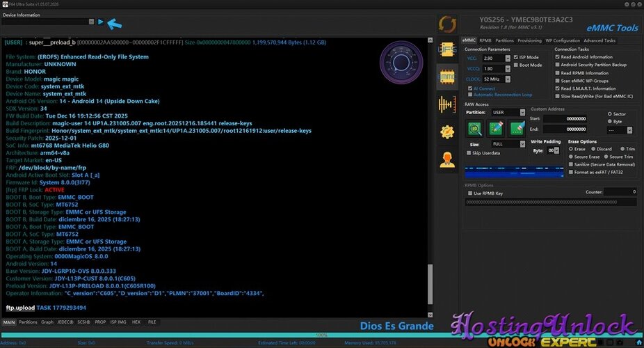Switch to the Provisioning tab
The image size is (644, 348).
[529, 40]
